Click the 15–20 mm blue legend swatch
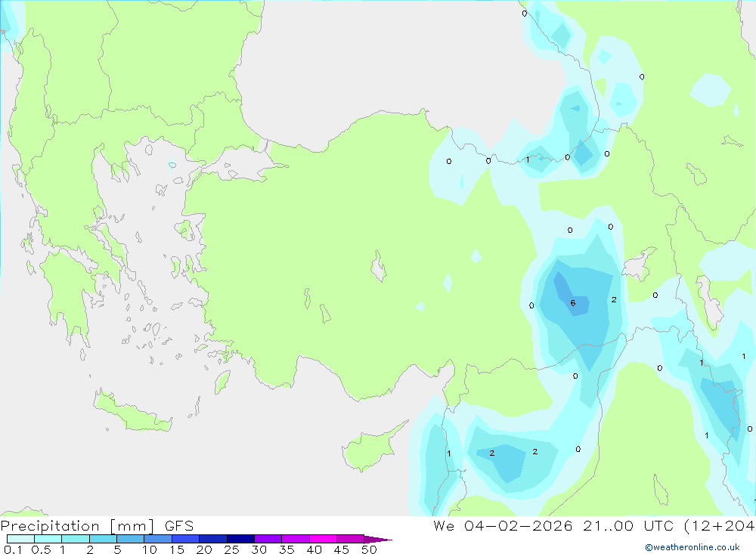This screenshot has height=554, width=756. [x=186, y=539]
